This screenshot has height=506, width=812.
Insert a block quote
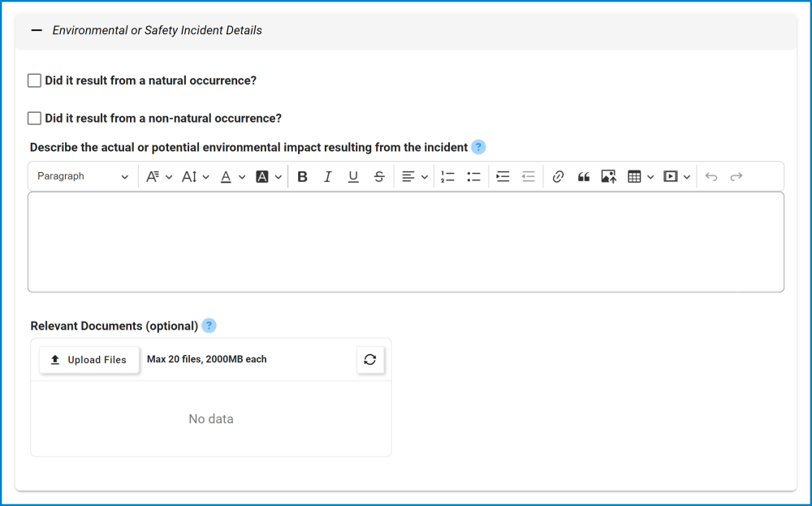[584, 176]
